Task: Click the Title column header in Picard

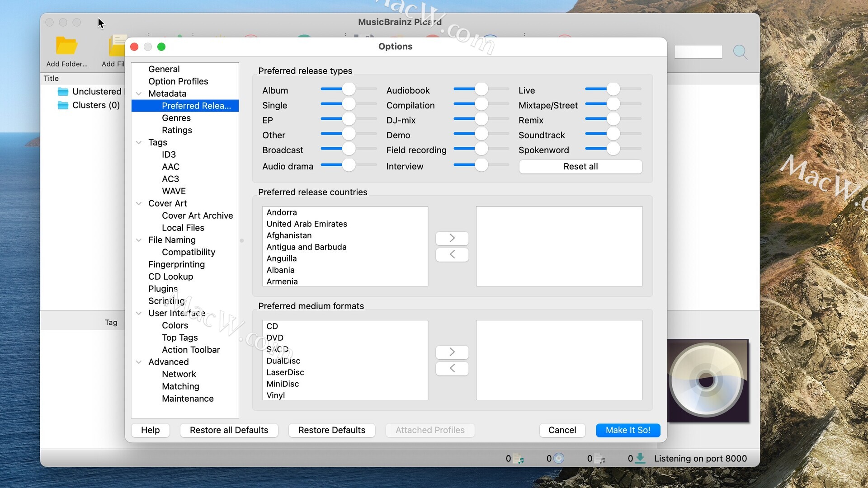Action: 51,79
